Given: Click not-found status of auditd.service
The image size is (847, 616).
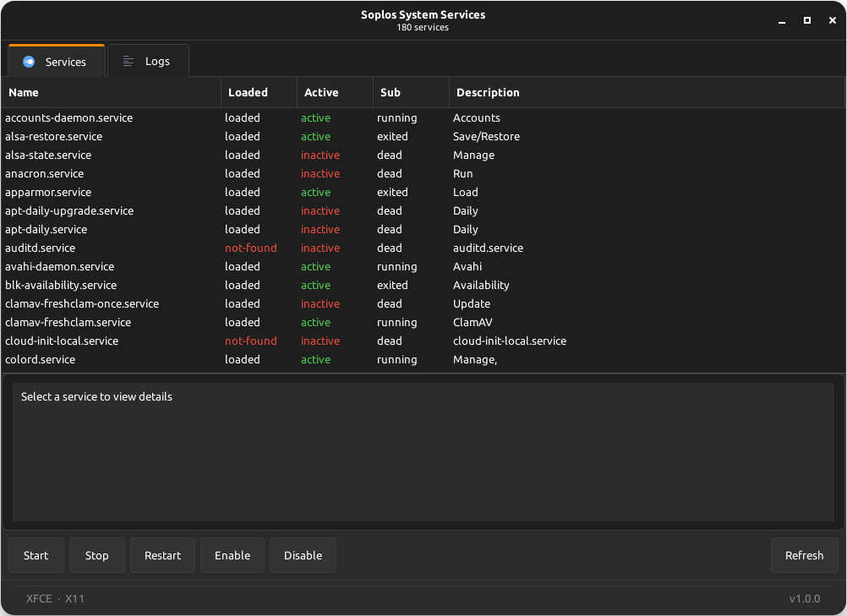Looking at the screenshot, I should [x=251, y=248].
